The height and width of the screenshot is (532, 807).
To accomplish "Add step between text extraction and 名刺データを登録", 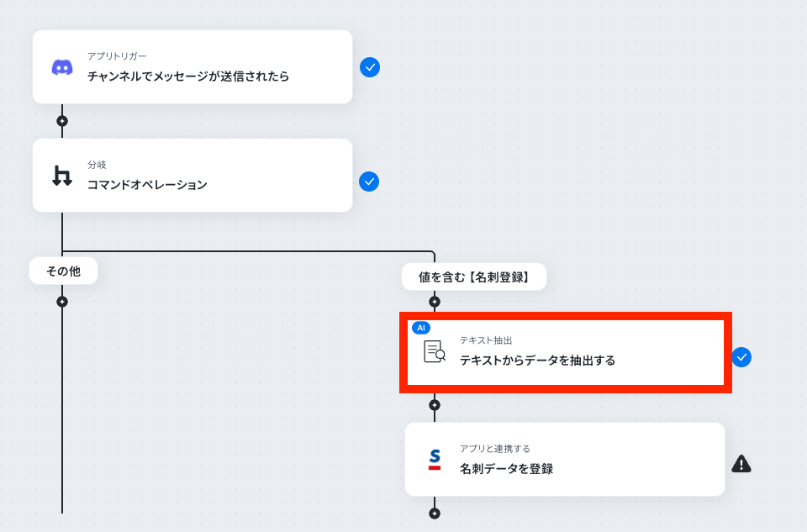I will click(435, 405).
